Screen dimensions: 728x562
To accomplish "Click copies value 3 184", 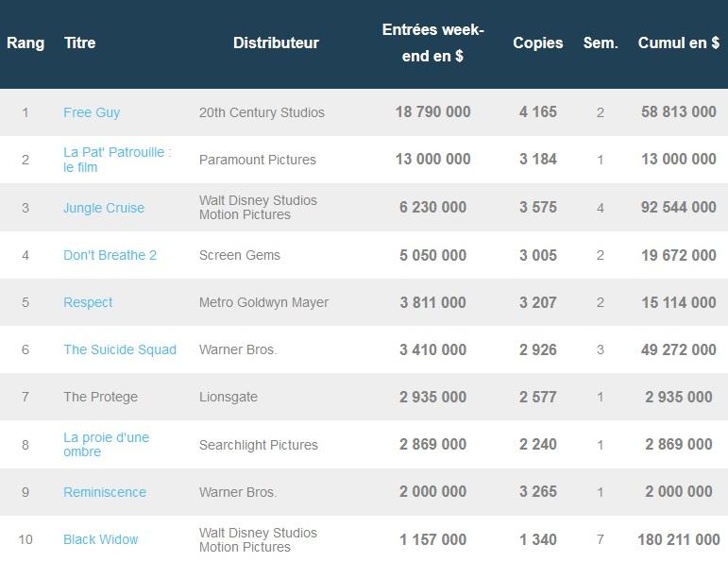I will coord(537,160).
